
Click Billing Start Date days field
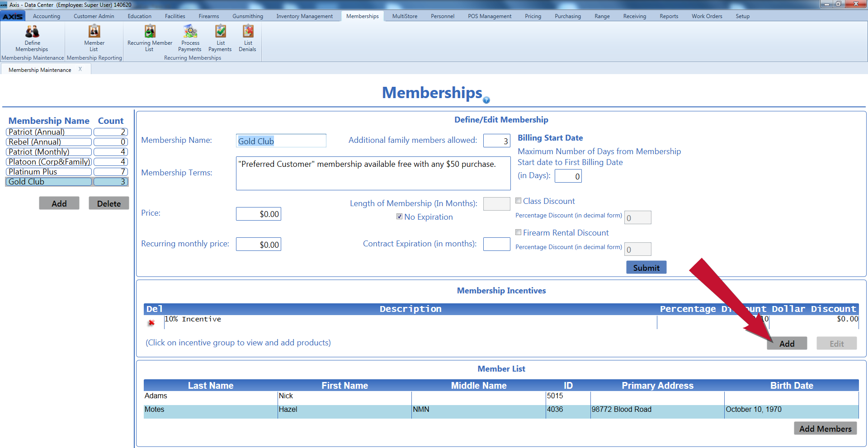point(568,176)
